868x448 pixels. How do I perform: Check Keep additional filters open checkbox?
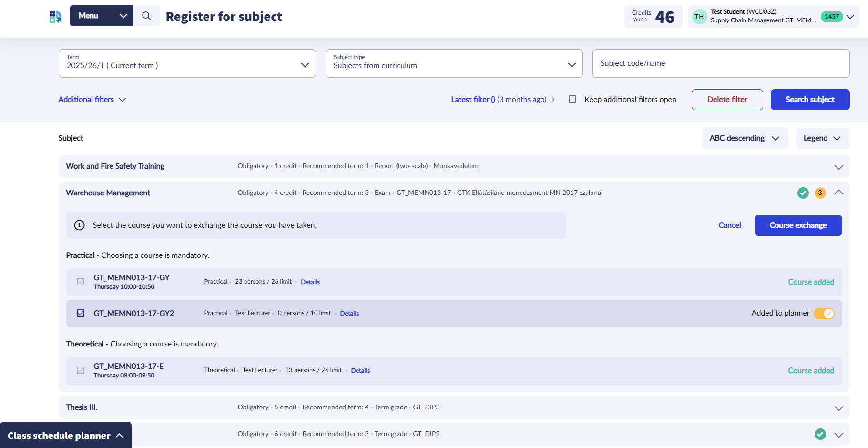[572, 99]
